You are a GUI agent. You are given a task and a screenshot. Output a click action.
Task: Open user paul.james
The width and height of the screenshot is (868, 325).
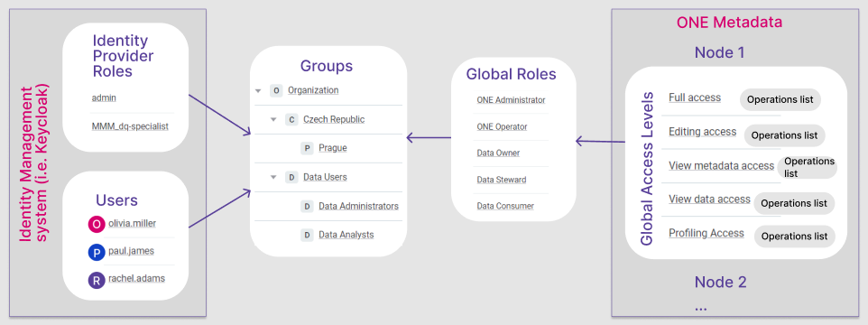(x=131, y=251)
